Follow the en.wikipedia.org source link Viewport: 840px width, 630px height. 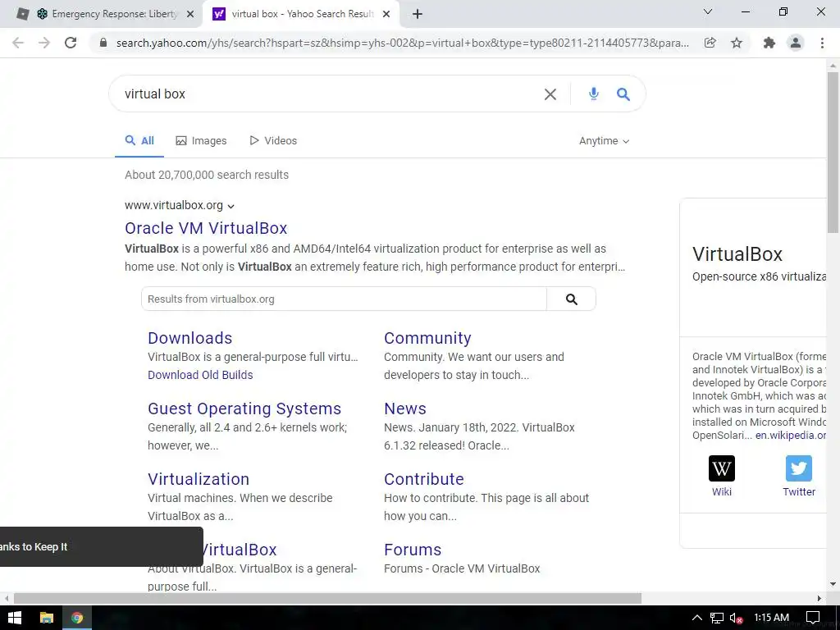point(791,436)
